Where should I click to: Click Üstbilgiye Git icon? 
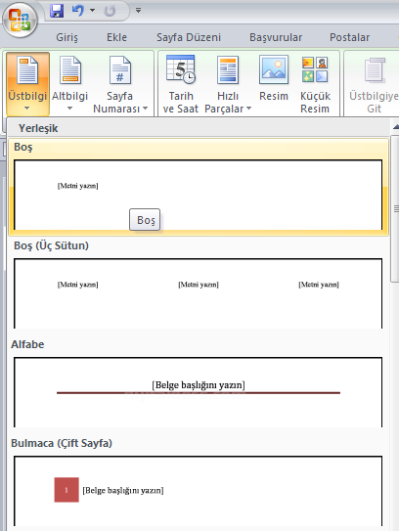click(375, 70)
